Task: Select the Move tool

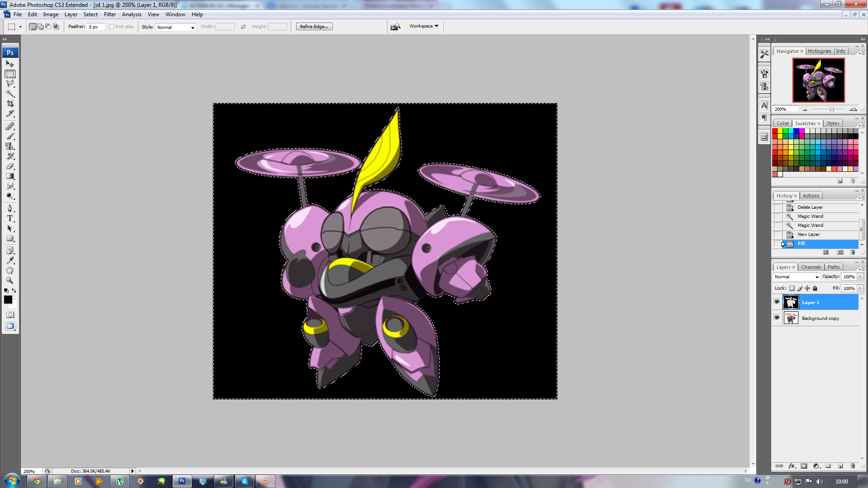Action: [x=10, y=64]
